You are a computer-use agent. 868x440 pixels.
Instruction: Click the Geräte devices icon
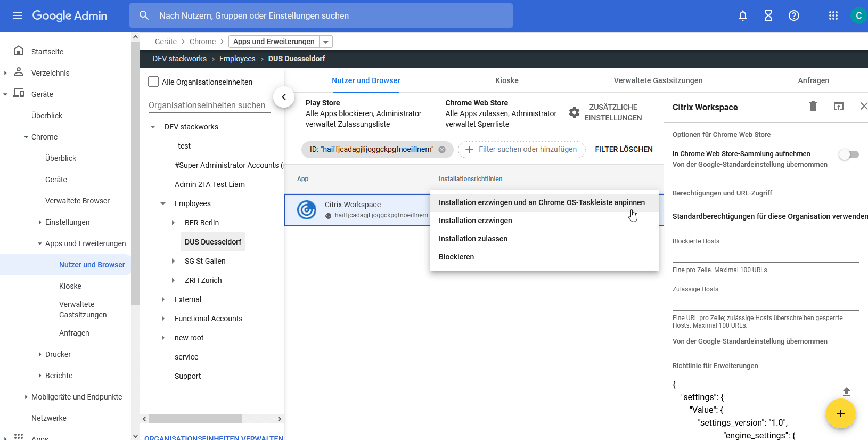19,93
